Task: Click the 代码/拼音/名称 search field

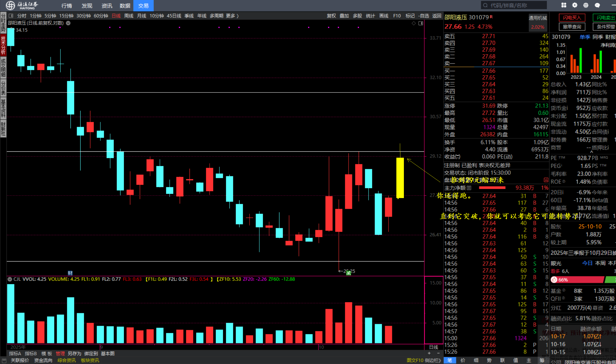Action: (x=514, y=5)
